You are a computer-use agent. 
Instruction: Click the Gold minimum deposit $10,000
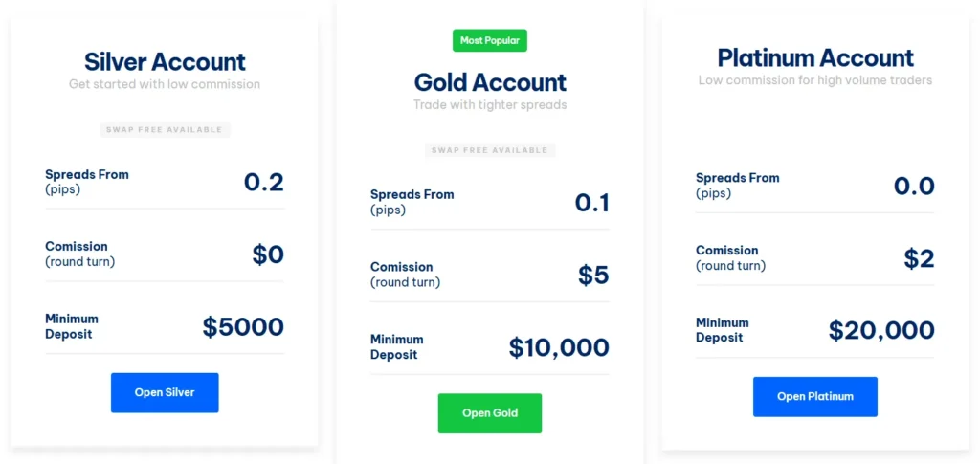[559, 347]
